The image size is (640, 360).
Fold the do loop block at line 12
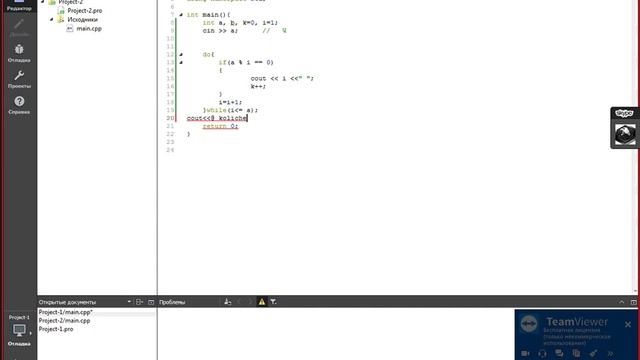(181, 54)
